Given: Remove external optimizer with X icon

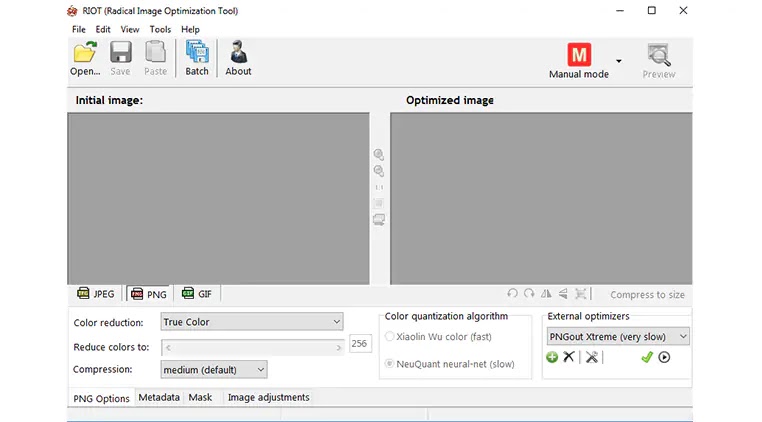Looking at the screenshot, I should pos(569,357).
